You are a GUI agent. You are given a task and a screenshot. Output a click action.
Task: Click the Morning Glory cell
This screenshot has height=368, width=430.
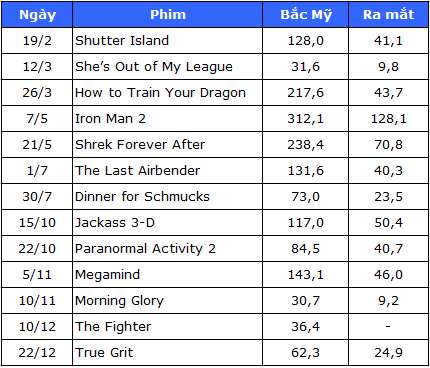pyautogui.click(x=168, y=301)
